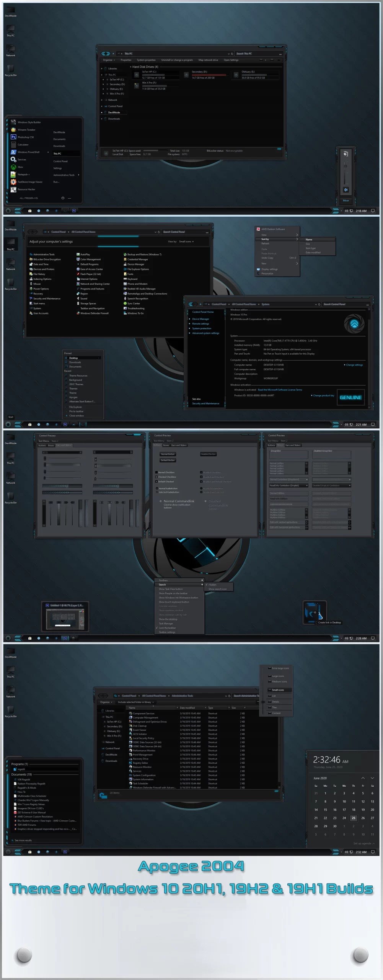Select the Normal RadioButton option
This screenshot has width=383, height=980.
click(x=166, y=488)
